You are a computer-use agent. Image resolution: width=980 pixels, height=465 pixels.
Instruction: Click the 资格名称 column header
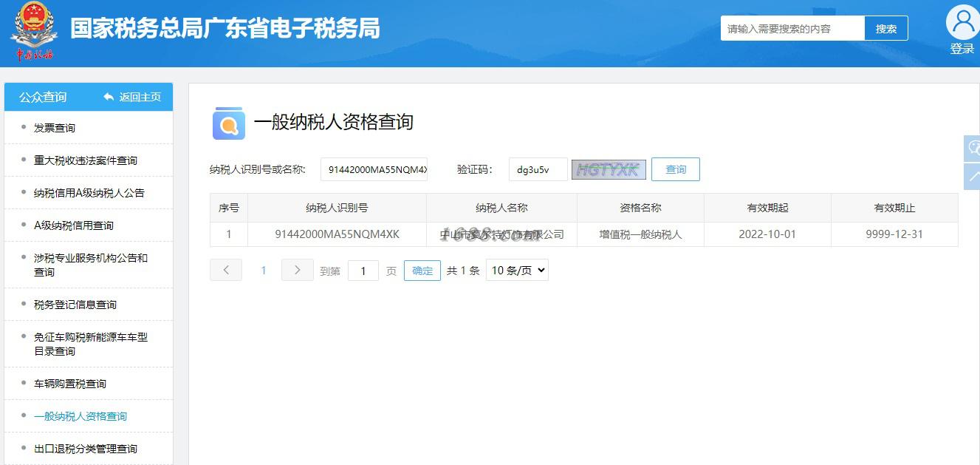tap(640, 208)
